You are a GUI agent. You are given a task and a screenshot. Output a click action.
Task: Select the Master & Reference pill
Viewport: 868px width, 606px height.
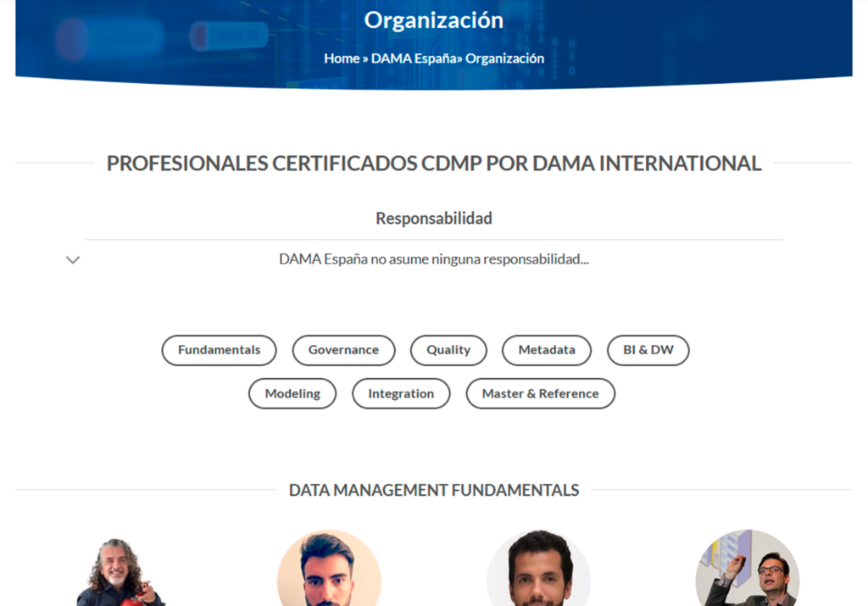540,393
